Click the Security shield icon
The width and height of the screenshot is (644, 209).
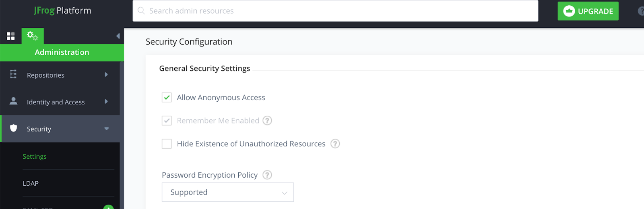(13, 128)
